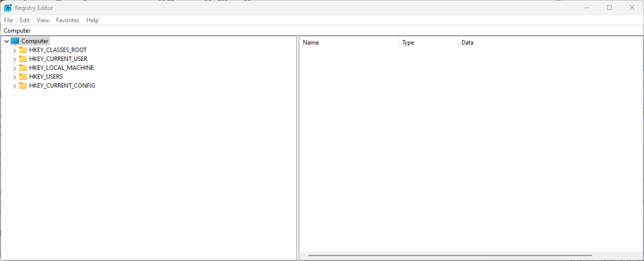Click the HKEY_CLASSES_ROOT folder icon

[23, 50]
